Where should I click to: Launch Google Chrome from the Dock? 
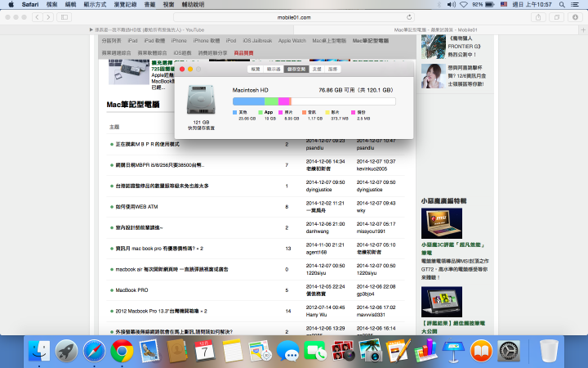coord(122,351)
